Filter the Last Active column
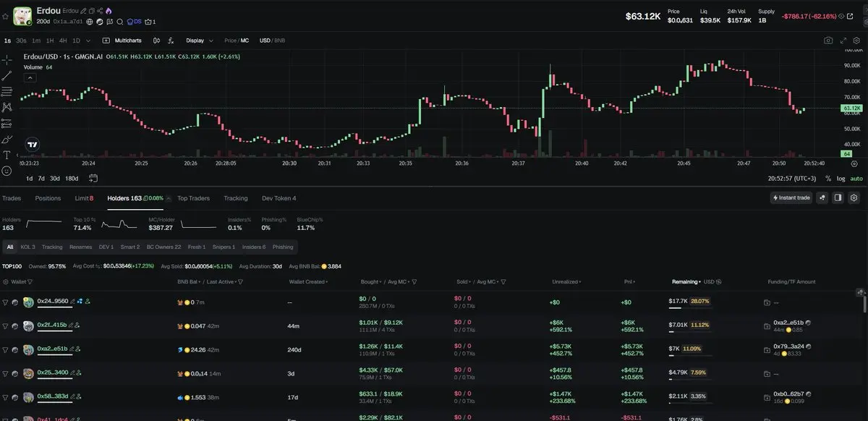The width and height of the screenshot is (868, 421). tap(240, 282)
